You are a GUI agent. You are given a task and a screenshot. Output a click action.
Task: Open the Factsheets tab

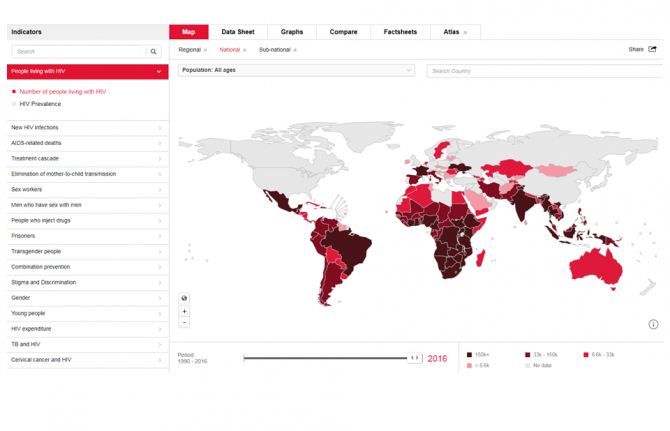(400, 32)
